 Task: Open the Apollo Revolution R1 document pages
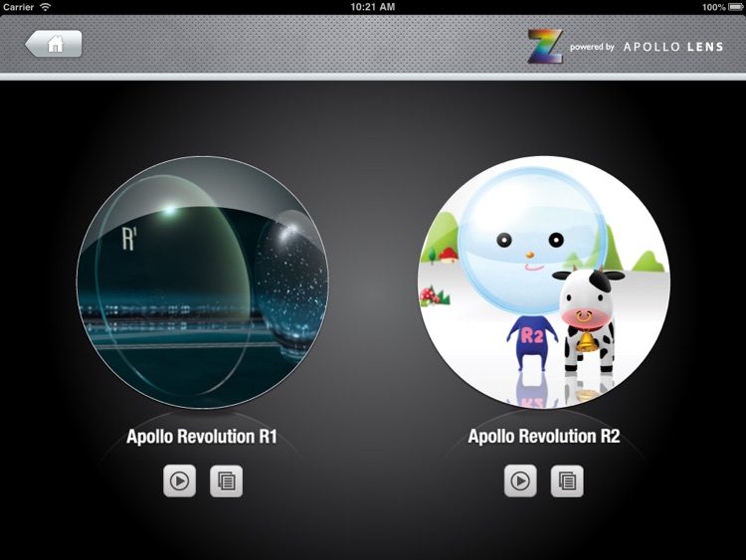click(x=227, y=481)
